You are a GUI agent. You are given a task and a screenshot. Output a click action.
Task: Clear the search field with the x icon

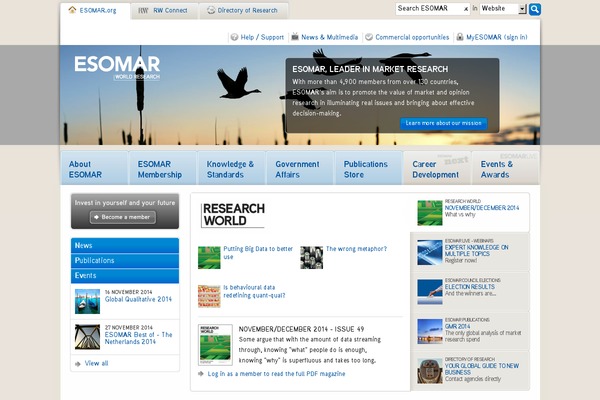pyautogui.click(x=466, y=9)
